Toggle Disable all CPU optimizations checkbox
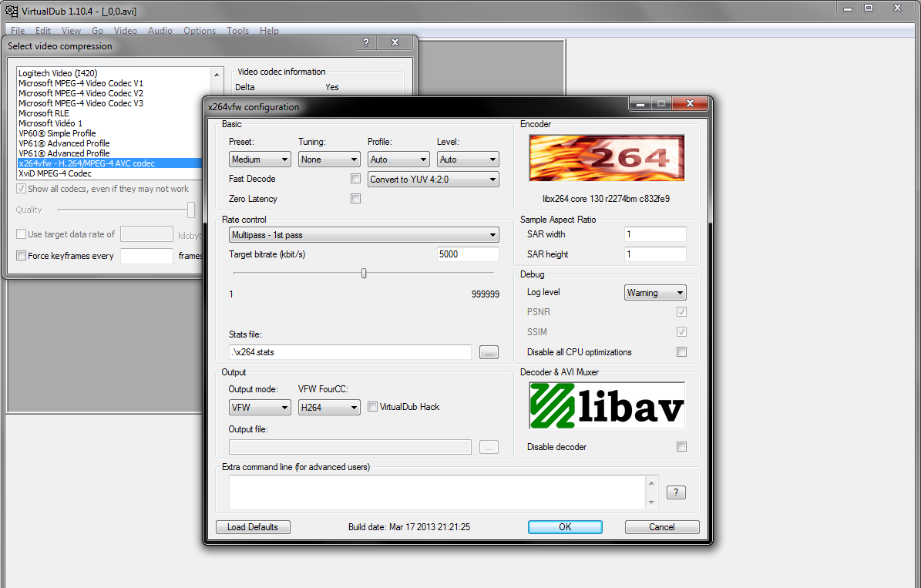 pos(681,352)
